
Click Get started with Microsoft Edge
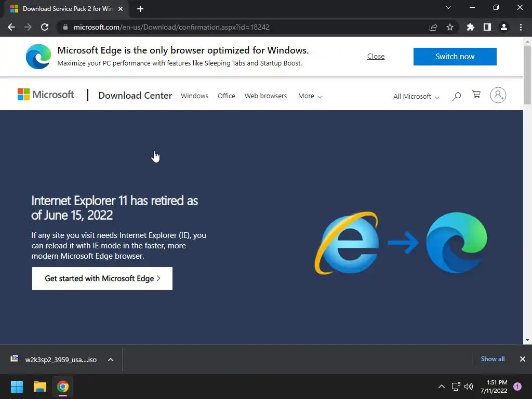[102, 278]
